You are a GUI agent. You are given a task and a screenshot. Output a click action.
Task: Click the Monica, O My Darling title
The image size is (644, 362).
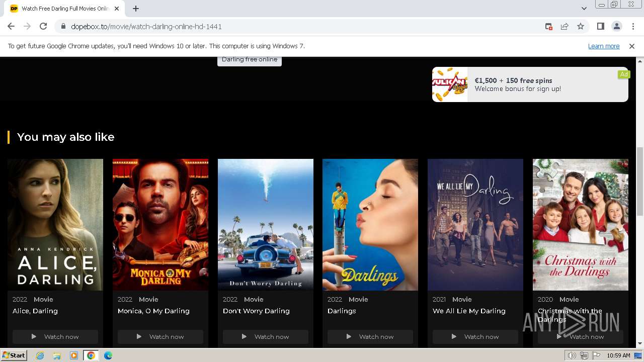click(x=153, y=311)
